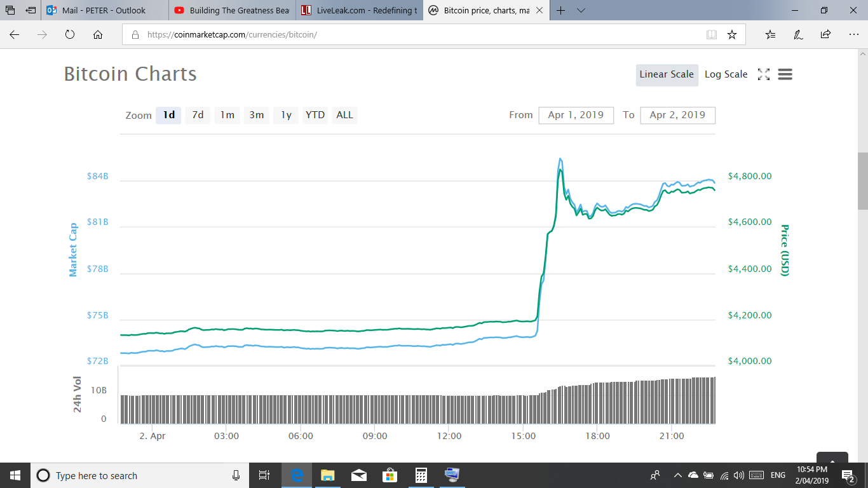
Task: Click the 15:00 time axis label
Action: 523,436
